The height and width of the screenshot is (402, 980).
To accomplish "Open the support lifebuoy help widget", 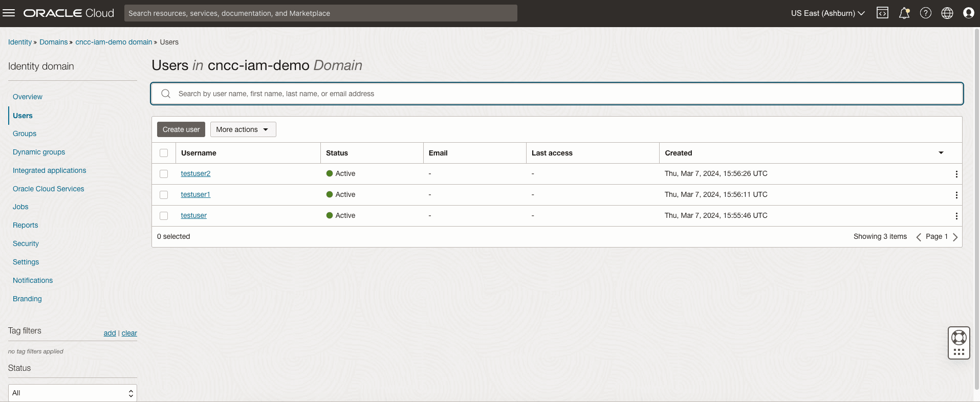I will (959, 338).
